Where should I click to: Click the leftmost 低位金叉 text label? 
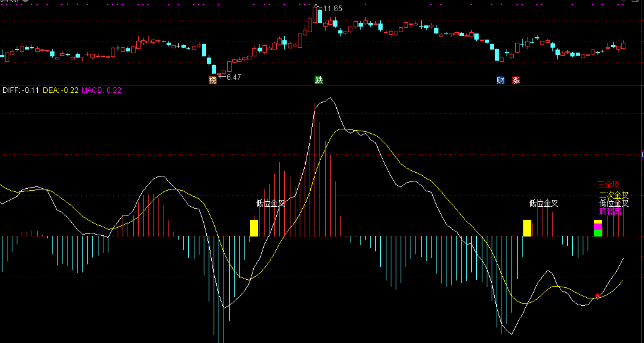271,203
